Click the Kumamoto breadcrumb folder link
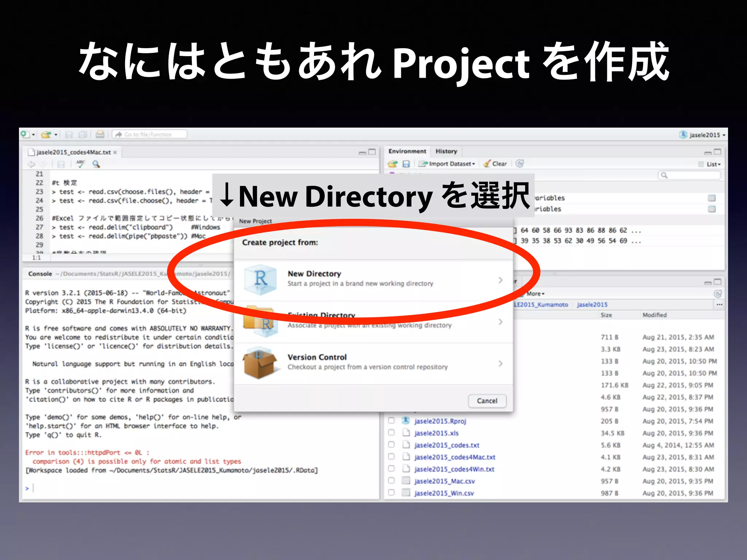This screenshot has height=560, width=747. coord(541,305)
